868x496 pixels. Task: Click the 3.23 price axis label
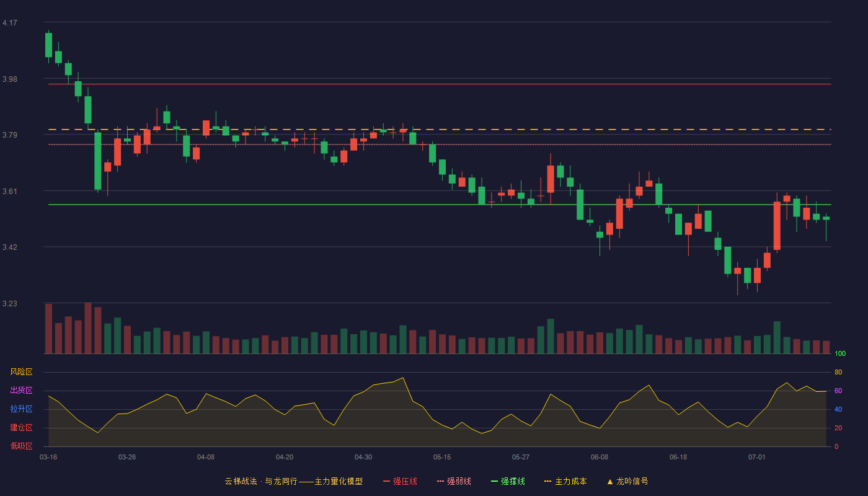coord(10,304)
